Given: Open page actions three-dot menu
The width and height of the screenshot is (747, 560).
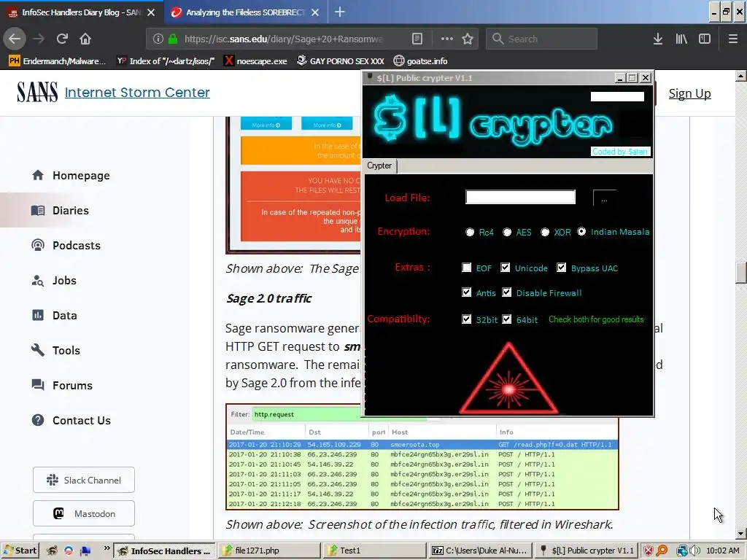Looking at the screenshot, I should coord(447,39).
